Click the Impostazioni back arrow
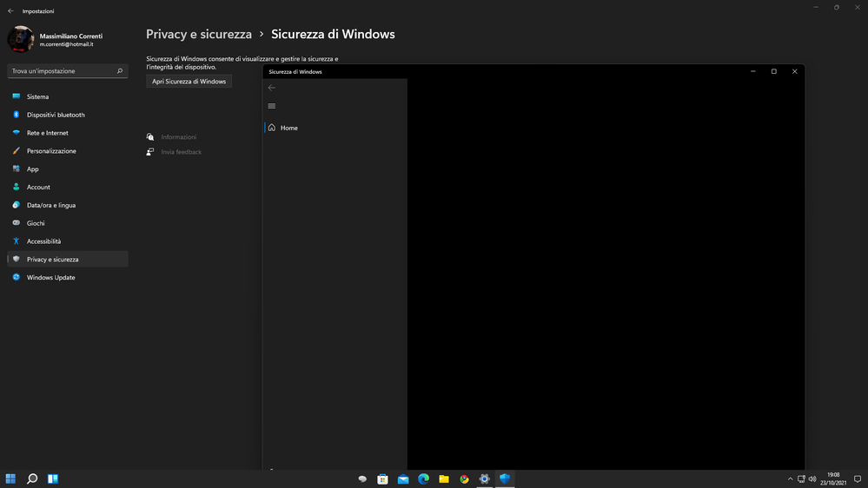This screenshot has width=868, height=488. [10, 11]
